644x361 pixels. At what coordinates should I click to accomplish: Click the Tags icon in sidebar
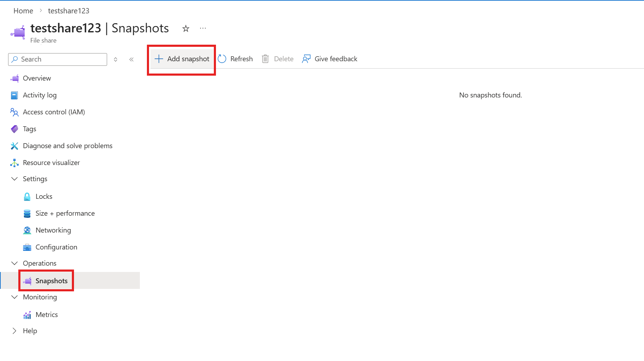(14, 129)
